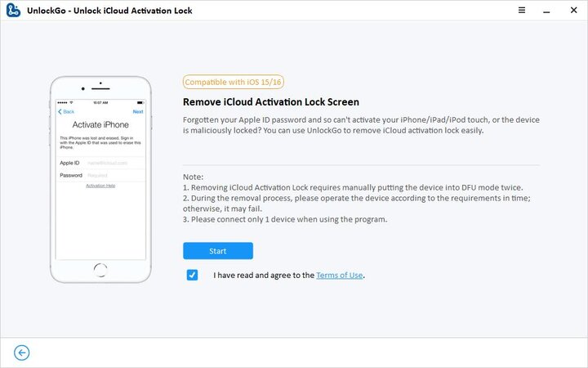Click the Activate iPhone title in mockup

tap(100, 124)
